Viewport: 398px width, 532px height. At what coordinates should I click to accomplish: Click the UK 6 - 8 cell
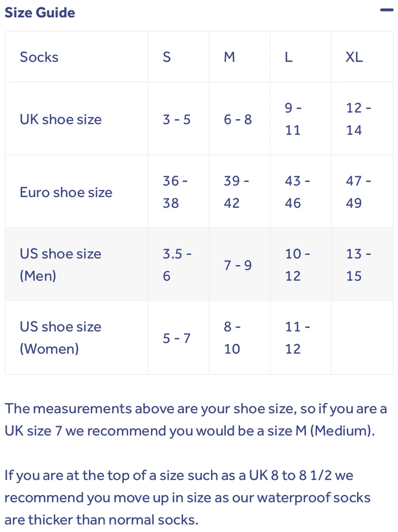point(238,119)
